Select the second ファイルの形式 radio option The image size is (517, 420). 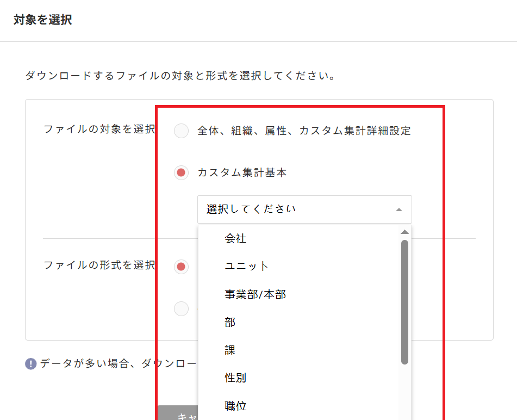(x=181, y=308)
